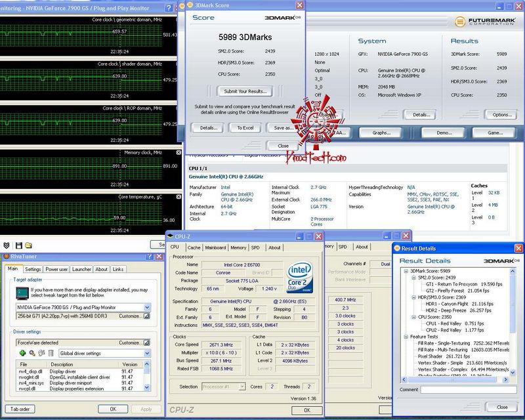Open the Global driver settings dropdown
Screen dimensions: 525x420
[147, 353]
